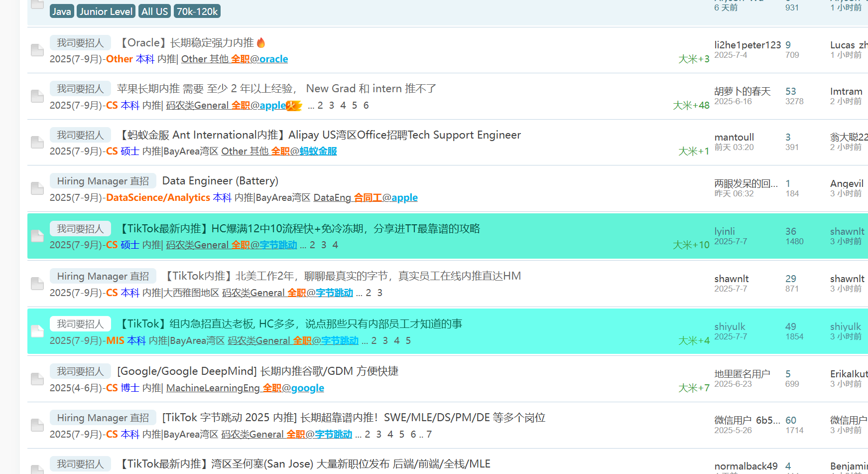Click the thread icon beside the HC爆满 TikTok post

pyautogui.click(x=37, y=236)
